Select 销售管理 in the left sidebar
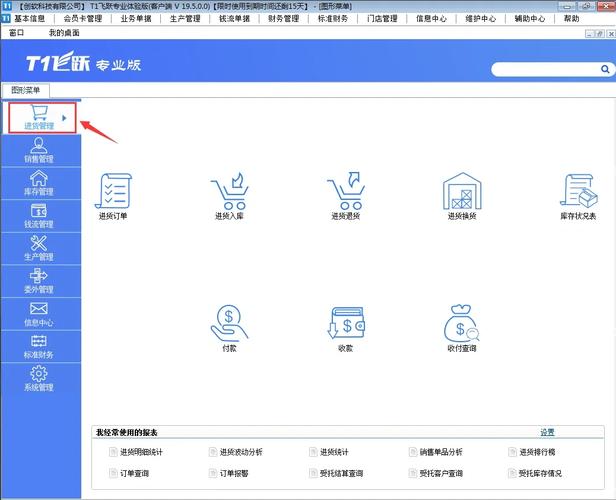 39,150
